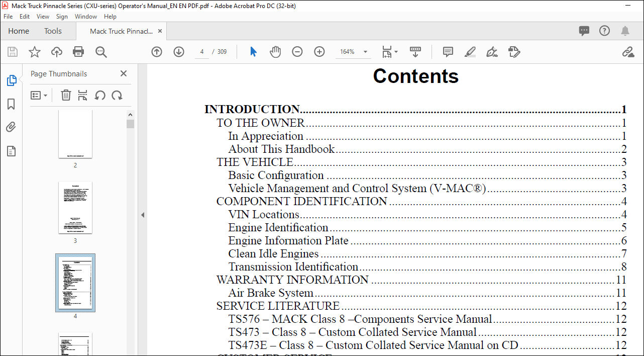Click the Save file icon

point(13,52)
